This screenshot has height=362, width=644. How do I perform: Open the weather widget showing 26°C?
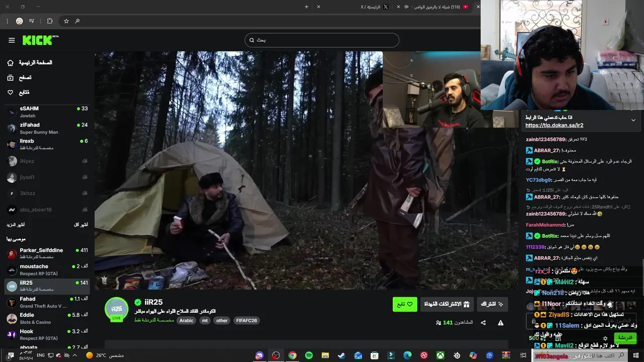(105, 355)
